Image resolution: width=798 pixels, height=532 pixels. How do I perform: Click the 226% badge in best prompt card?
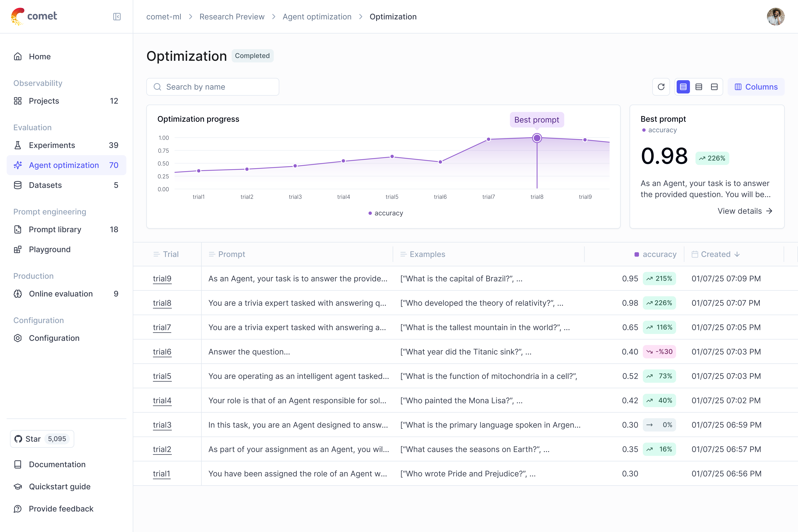coord(712,158)
